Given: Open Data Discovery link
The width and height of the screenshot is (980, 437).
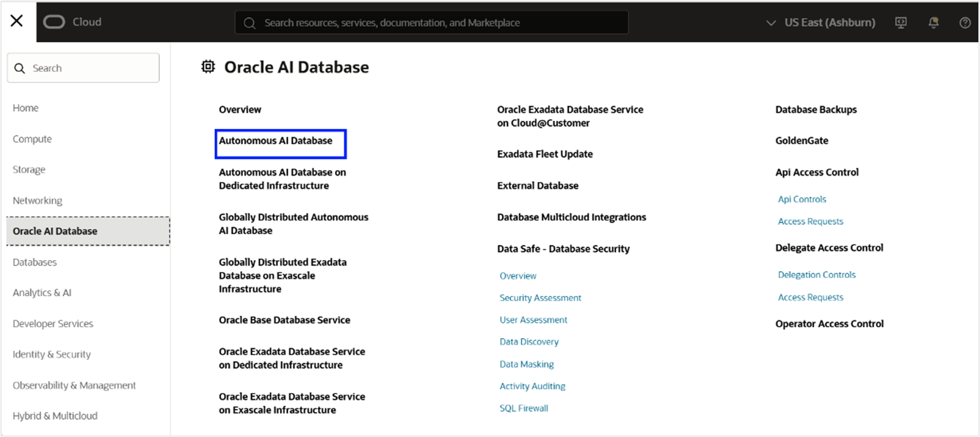Looking at the screenshot, I should (x=529, y=342).
